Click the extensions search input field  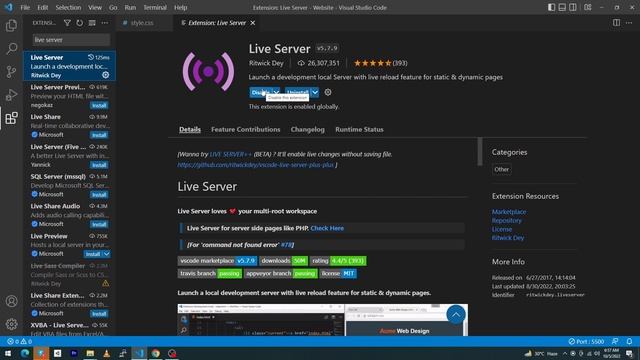point(71,40)
